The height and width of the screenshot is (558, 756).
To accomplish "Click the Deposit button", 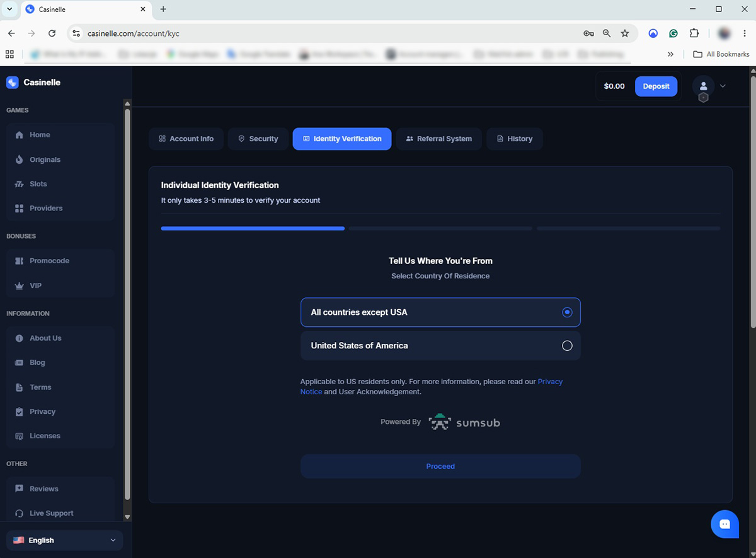I will pyautogui.click(x=656, y=86).
